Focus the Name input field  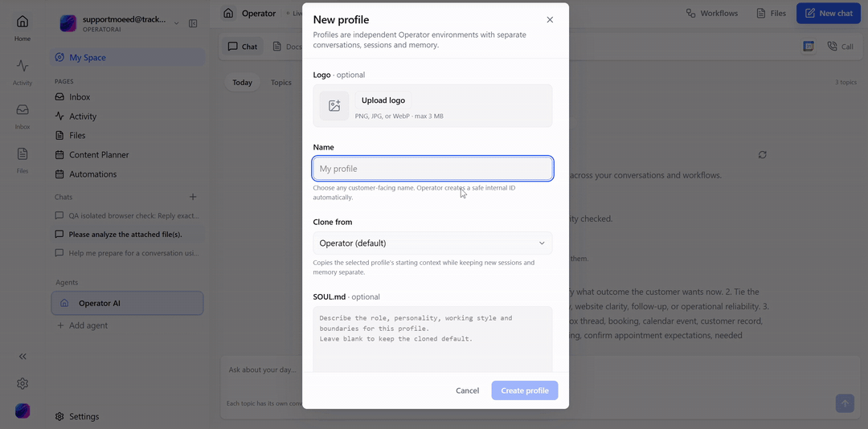click(x=432, y=169)
